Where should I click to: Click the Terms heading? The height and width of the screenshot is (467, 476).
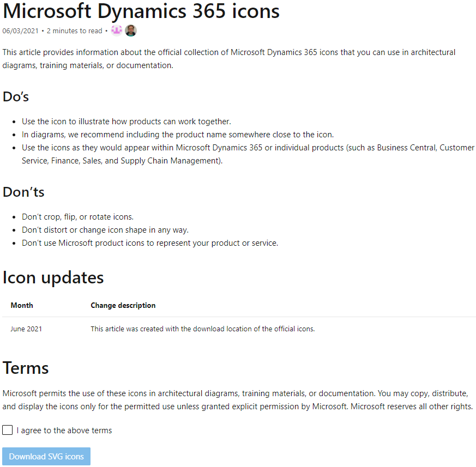[x=26, y=368]
